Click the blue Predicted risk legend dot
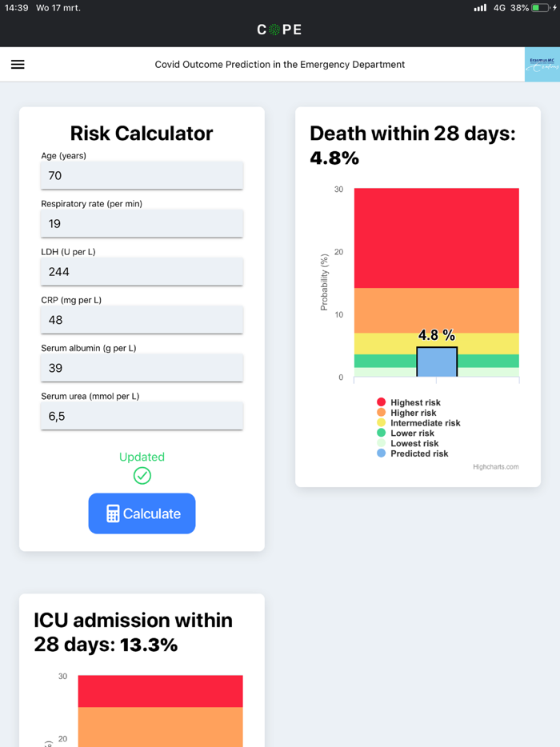 pos(382,453)
